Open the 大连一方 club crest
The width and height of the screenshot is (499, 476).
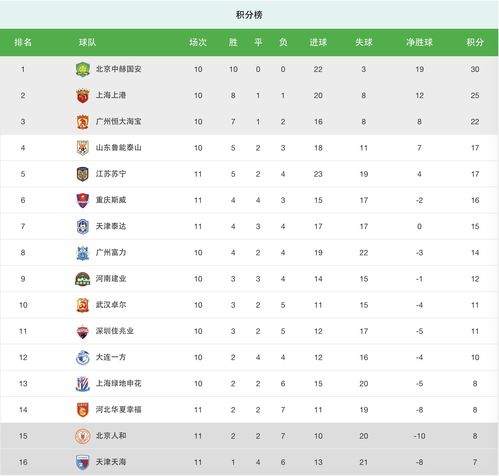pyautogui.click(x=83, y=358)
